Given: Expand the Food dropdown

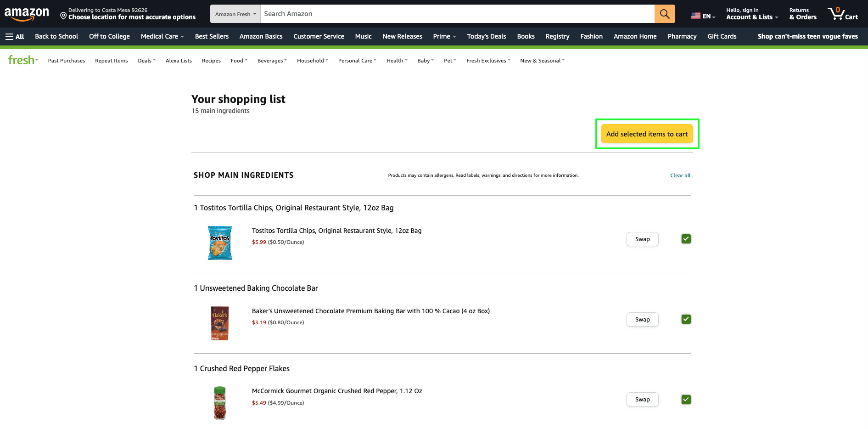Looking at the screenshot, I should 239,61.
